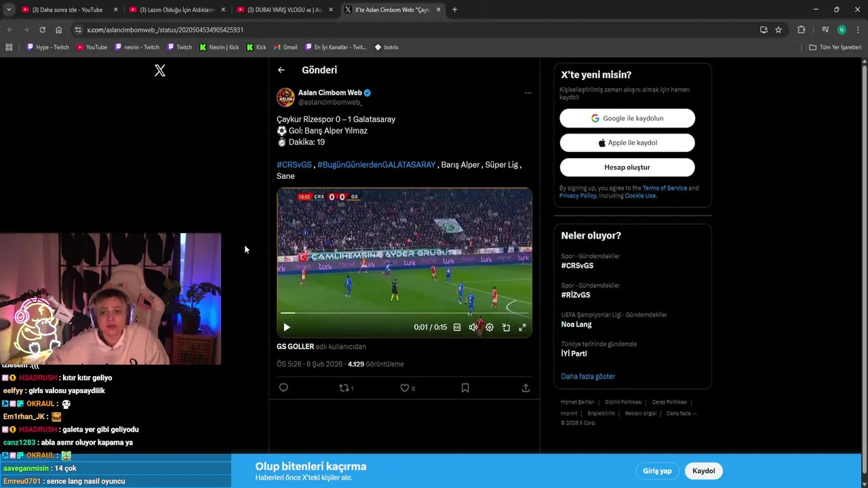Open the apps grid in bookmarks bar
868x488 pixels.
click(9, 47)
